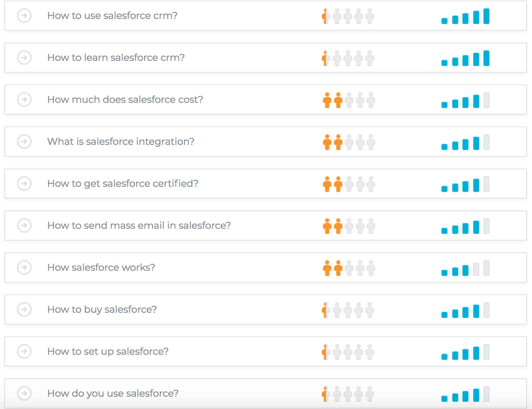Viewport: 532px width, 409px height.
Task: Select the arrow icon beside "How to buy salesforce?"
Action: point(24,309)
